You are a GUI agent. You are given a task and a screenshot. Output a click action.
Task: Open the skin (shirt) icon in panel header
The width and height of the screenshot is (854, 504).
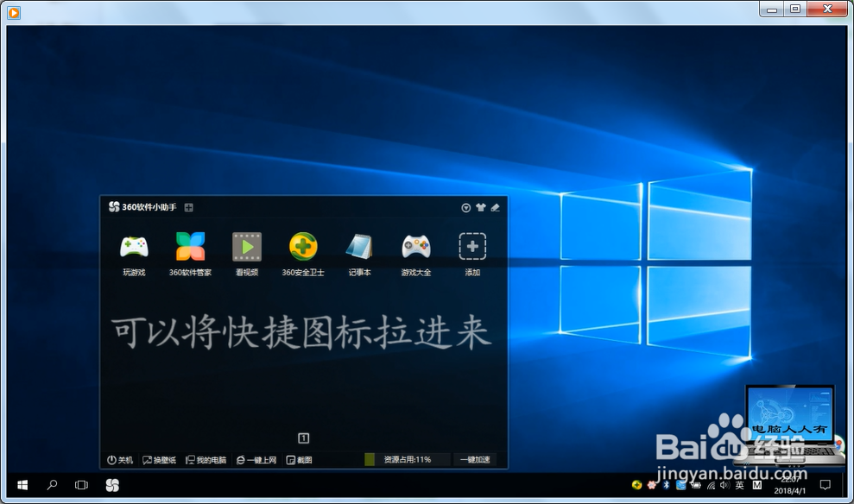tap(480, 207)
